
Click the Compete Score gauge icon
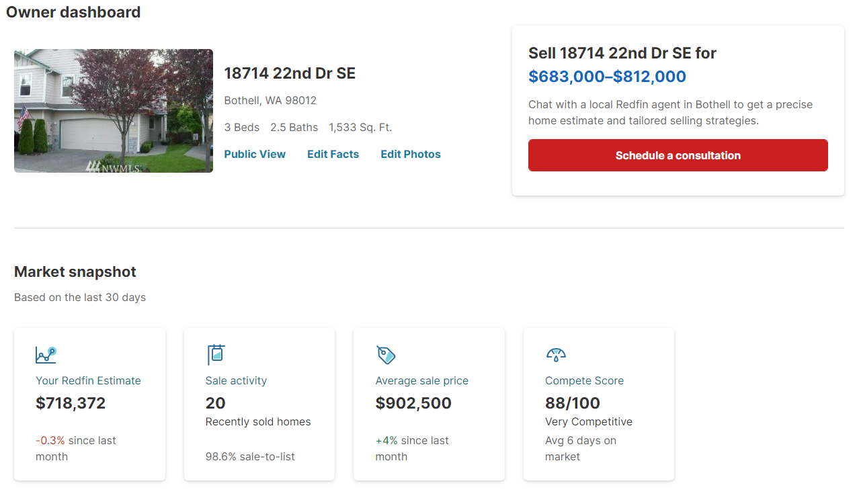click(556, 354)
